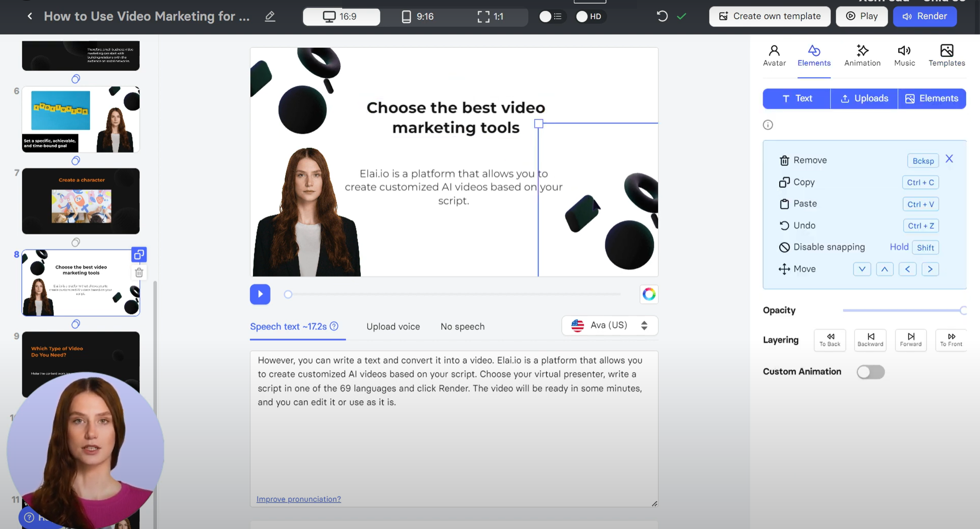Click transition icon below slide 6
Viewport: 980px width, 529px height.
pyautogui.click(x=76, y=160)
